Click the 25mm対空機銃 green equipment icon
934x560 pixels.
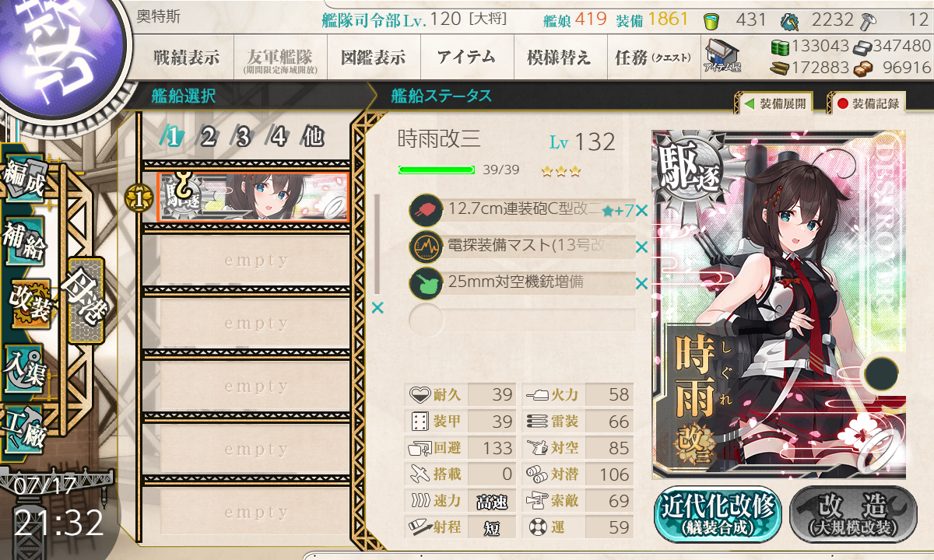(426, 283)
